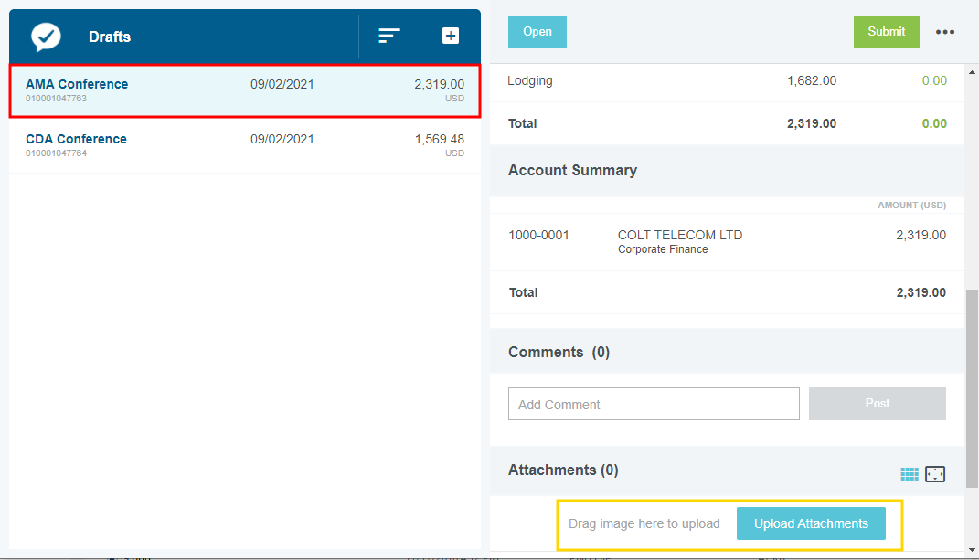979x560 pixels.
Task: Switch attachments to full-image view icon
Action: point(934,474)
